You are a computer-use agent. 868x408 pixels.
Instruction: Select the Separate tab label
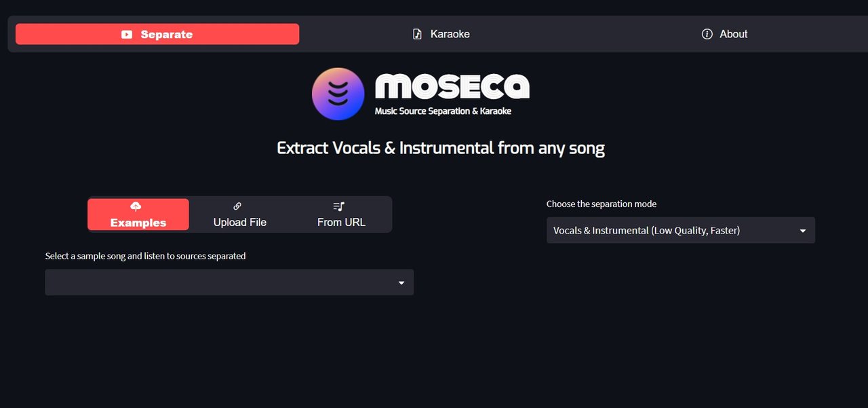point(167,35)
